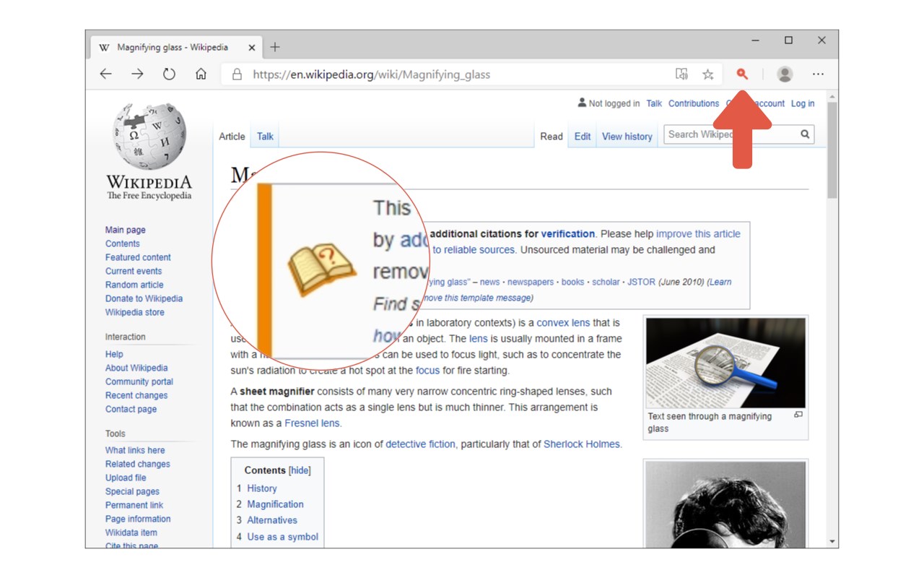Follow the convex lens link
Image resolution: width=924 pixels, height=578 pixels.
(563, 323)
